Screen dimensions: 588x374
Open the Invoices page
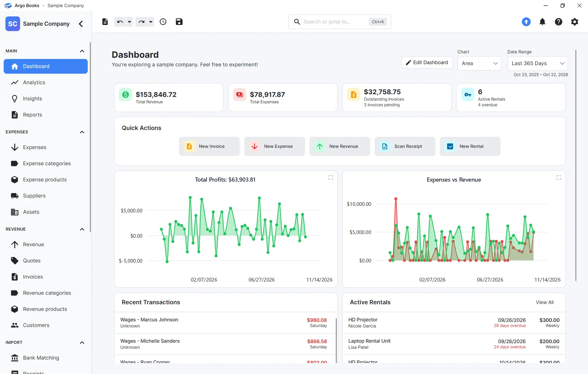click(x=46, y=277)
